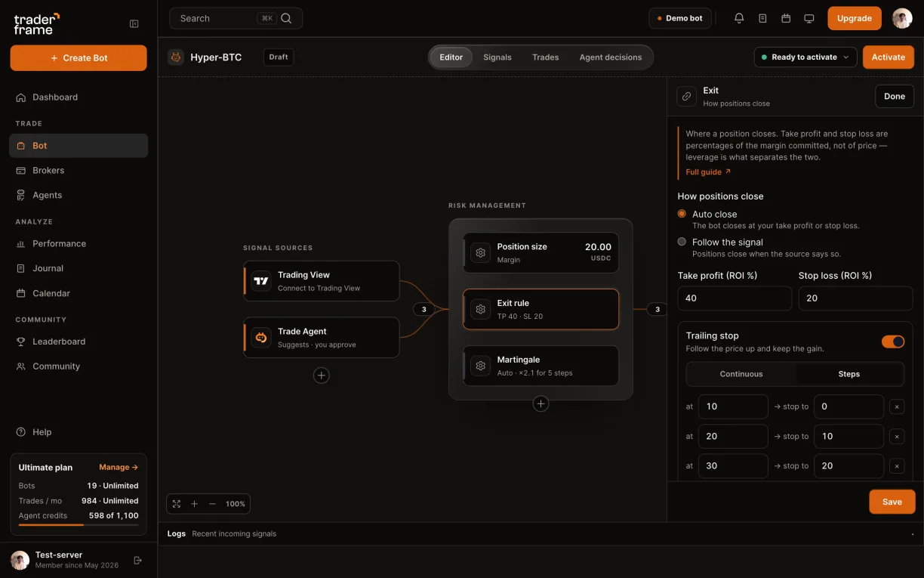This screenshot has width=924, height=578.
Task: Click the Exit rule gear icon
Action: pyautogui.click(x=480, y=309)
